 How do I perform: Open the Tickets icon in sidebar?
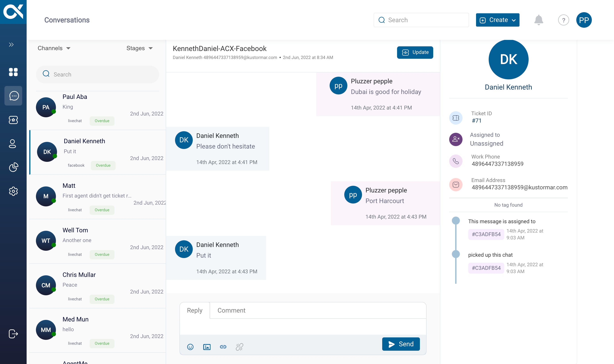coord(13,120)
